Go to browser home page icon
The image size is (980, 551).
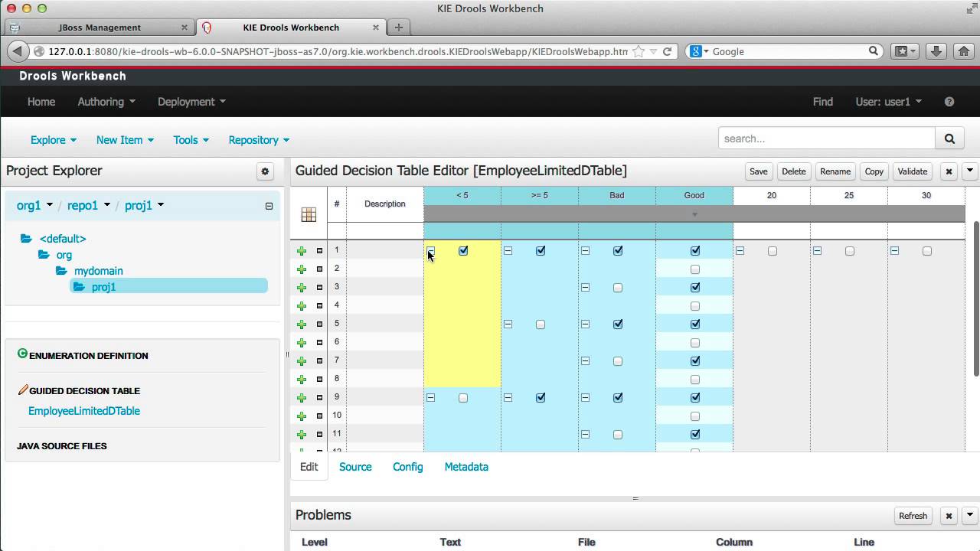pyautogui.click(x=963, y=51)
